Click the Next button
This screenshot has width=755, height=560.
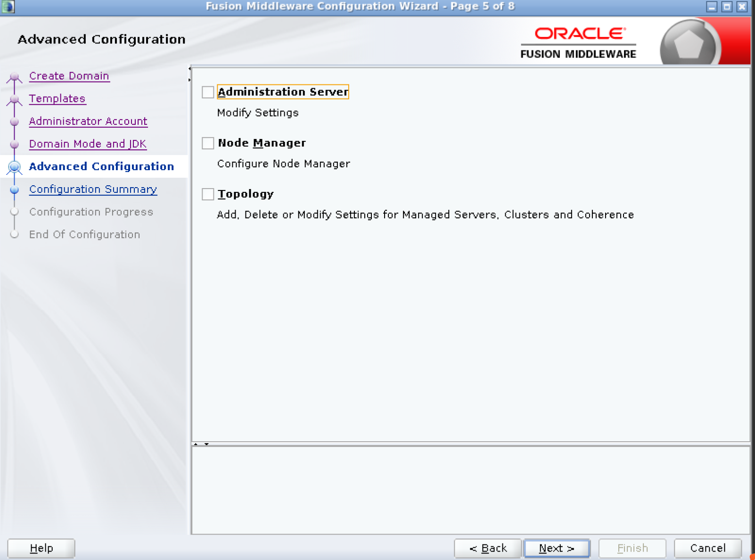[x=557, y=548]
